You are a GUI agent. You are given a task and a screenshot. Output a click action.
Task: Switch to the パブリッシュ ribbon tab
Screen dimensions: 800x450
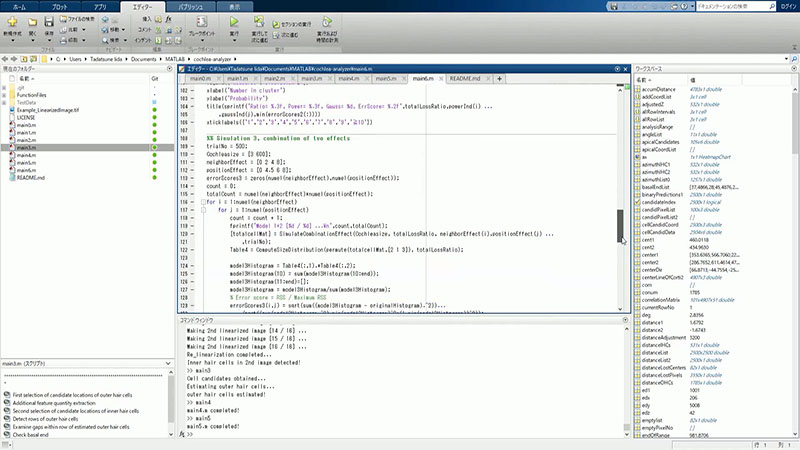[x=191, y=7]
